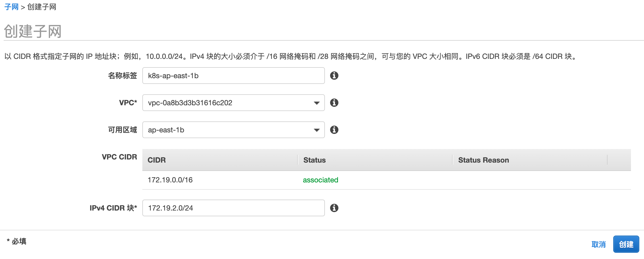The width and height of the screenshot is (644, 259).
Task: Click the info icon next to the VPC dropdown
Action: (334, 103)
